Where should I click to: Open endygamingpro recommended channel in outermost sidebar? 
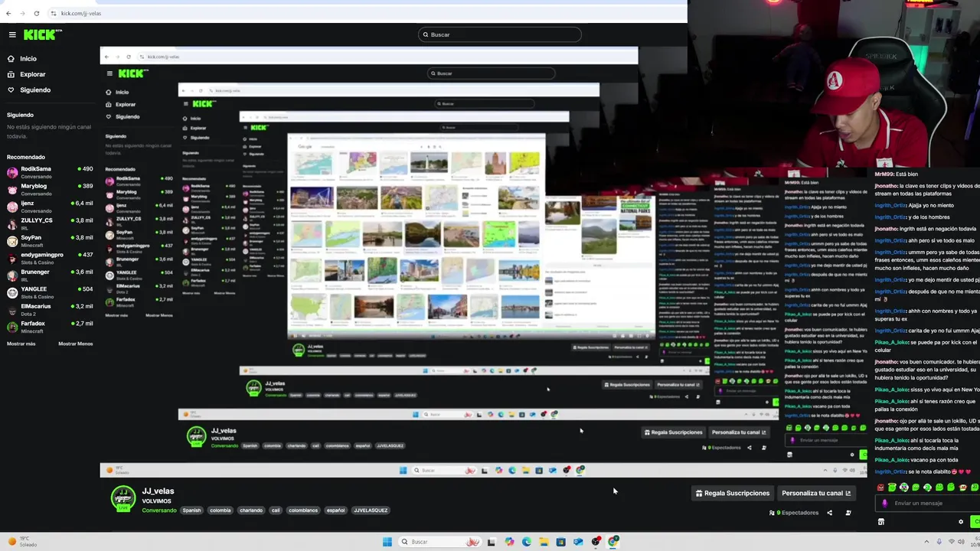50,258
